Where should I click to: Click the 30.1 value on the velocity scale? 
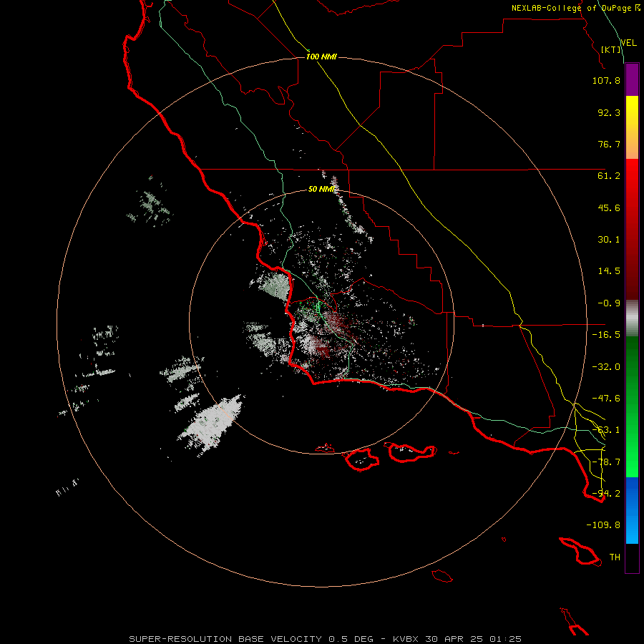pos(609,240)
